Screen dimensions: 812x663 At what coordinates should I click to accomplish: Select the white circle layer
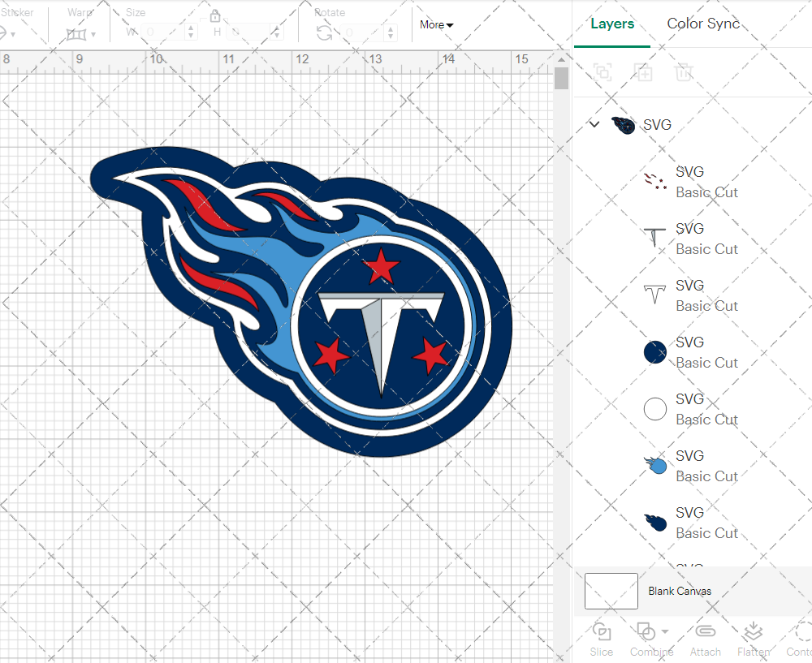[x=691, y=409]
